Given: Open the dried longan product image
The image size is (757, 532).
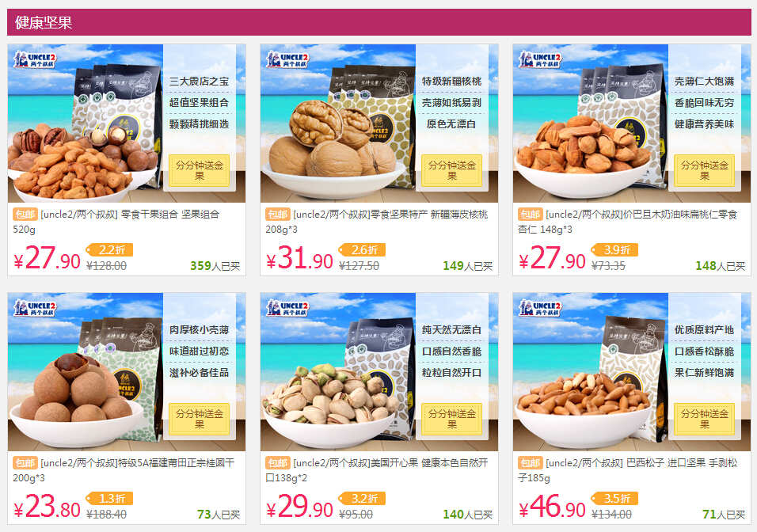Looking at the screenshot, I should click(127, 372).
